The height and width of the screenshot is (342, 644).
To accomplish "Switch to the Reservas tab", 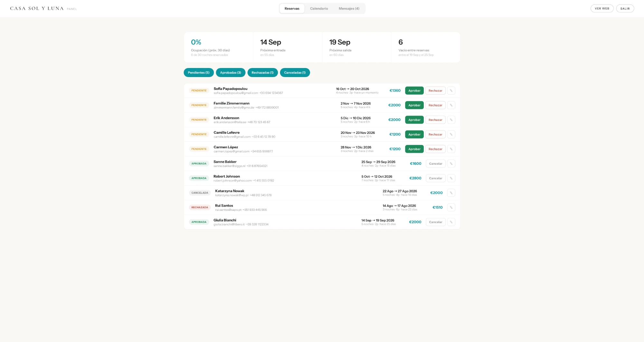I will [292, 9].
